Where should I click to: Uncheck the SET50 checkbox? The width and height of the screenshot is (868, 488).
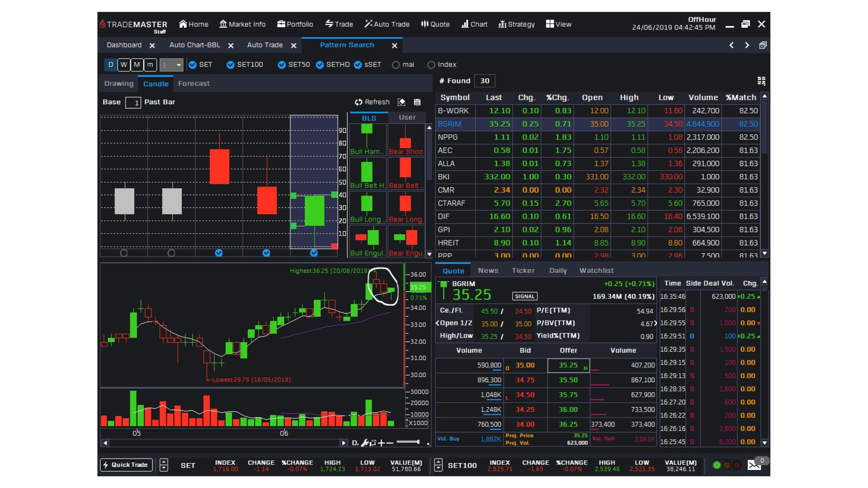click(x=282, y=65)
